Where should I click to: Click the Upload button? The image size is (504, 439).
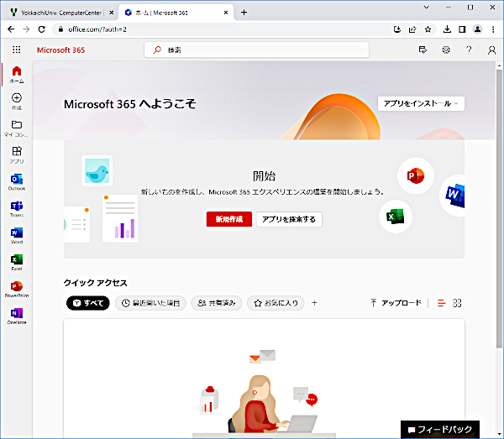(396, 303)
